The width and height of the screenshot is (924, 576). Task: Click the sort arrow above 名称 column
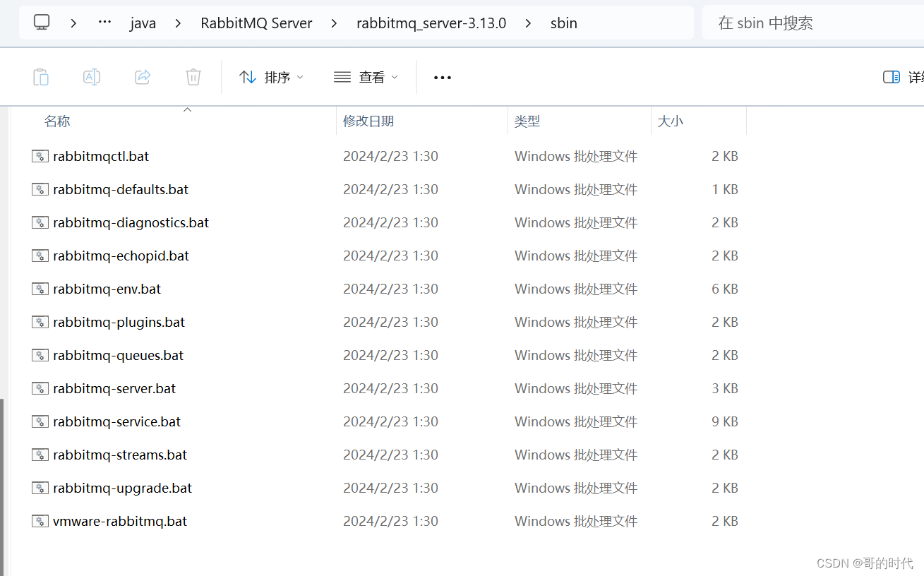(187, 110)
